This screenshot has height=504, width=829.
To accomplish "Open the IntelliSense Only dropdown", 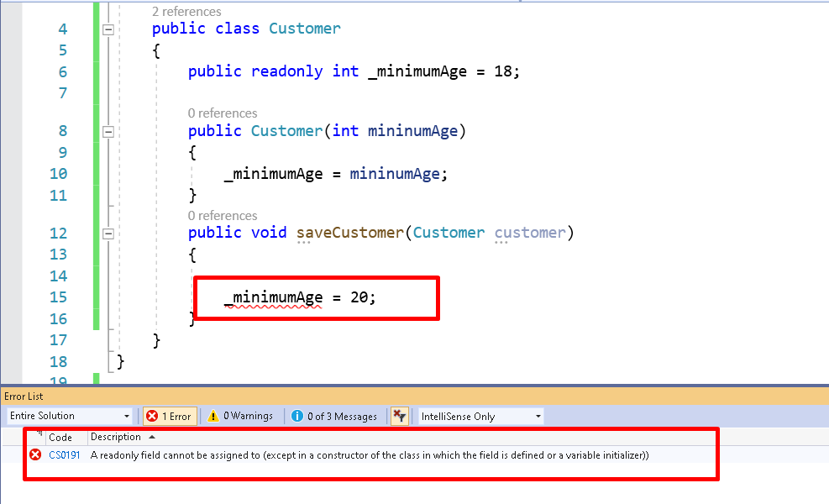I will pyautogui.click(x=538, y=415).
